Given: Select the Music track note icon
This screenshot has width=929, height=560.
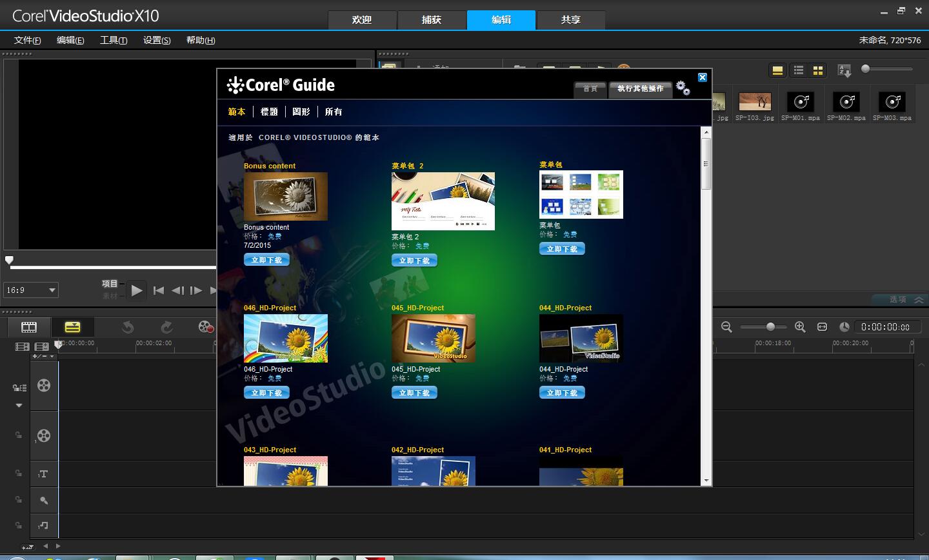Looking at the screenshot, I should (43, 526).
